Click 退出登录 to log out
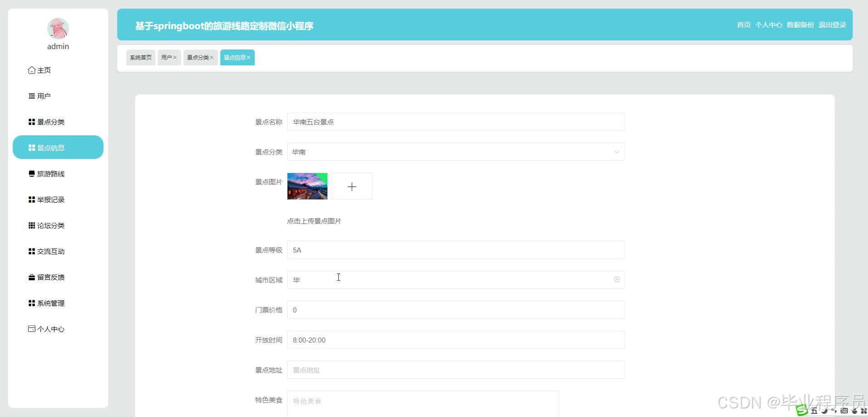The image size is (868, 417). pyautogui.click(x=832, y=25)
